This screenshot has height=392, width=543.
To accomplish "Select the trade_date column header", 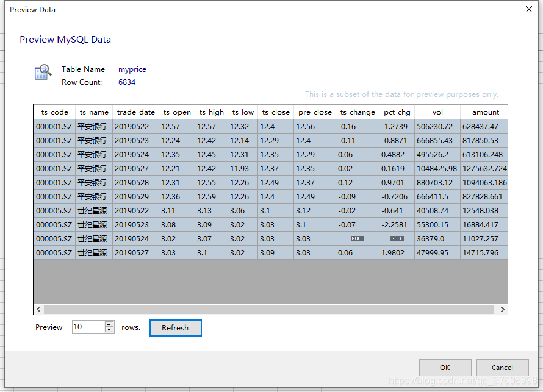I will pos(135,112).
